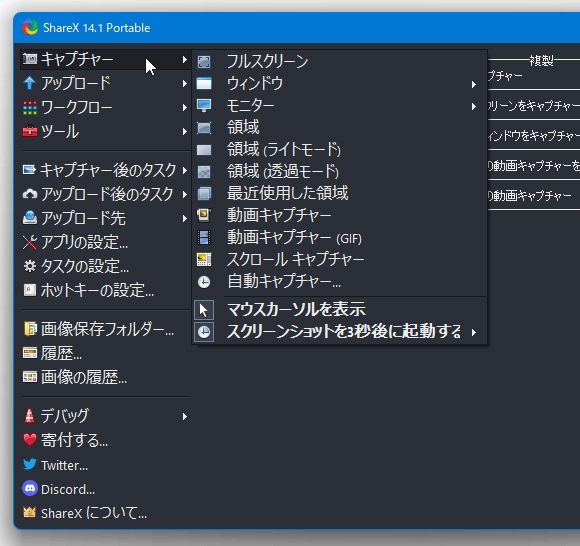580x546 pixels.
Task: Click the monitor capture icon
Action: (x=204, y=106)
